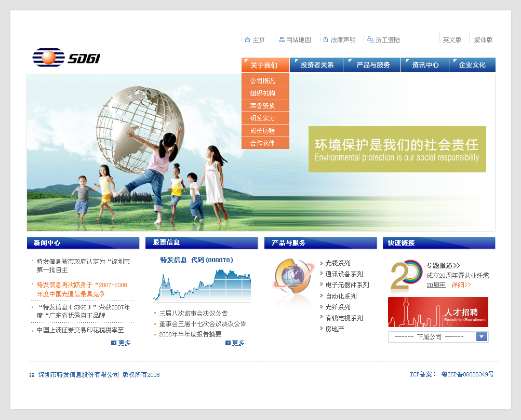
Task: Open the 光缆系列 product link
Action: tap(338, 263)
